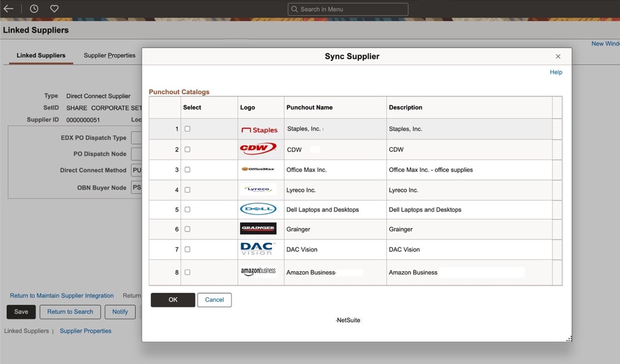620x364 pixels.
Task: Cancel the Sync Supplier dialog
Action: 214,300
